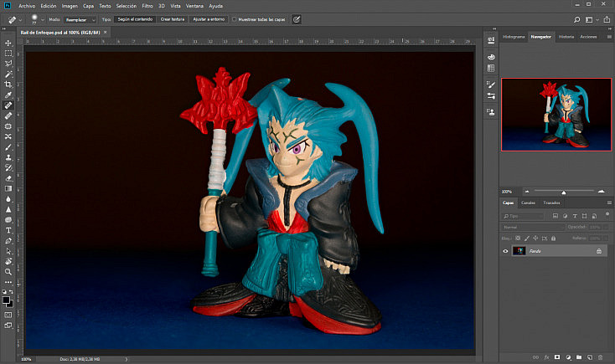Select the Gradient tool

(x=8, y=188)
